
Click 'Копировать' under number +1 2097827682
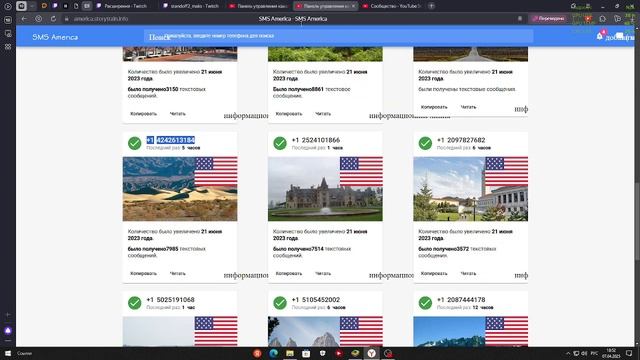[x=434, y=273]
